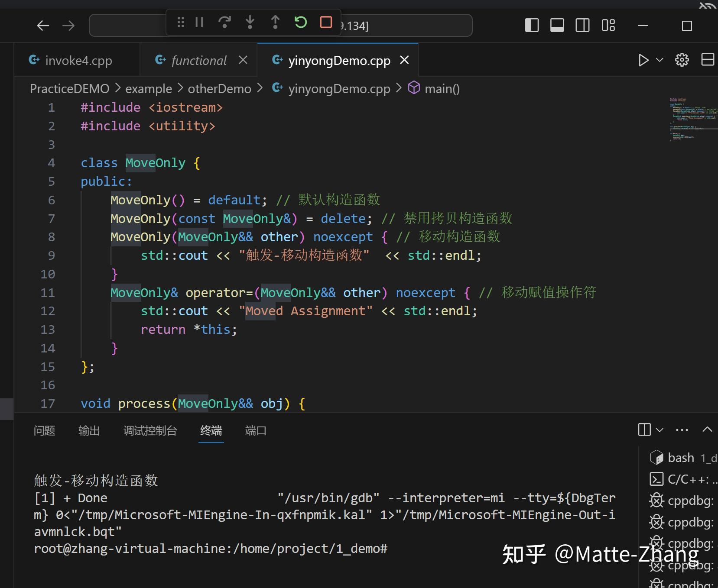The width and height of the screenshot is (718, 588).
Task: Split the editor window
Action: click(708, 60)
